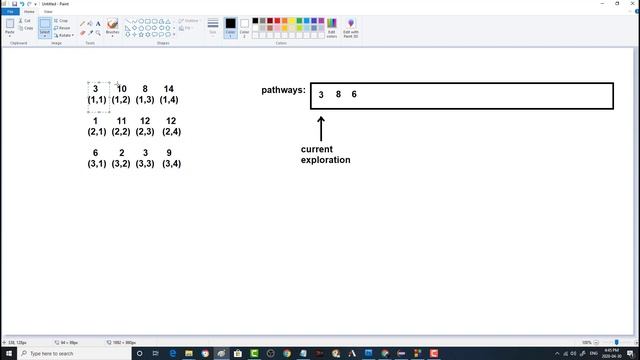
Task: Open File Explorer from the taskbar
Action: pos(189,353)
